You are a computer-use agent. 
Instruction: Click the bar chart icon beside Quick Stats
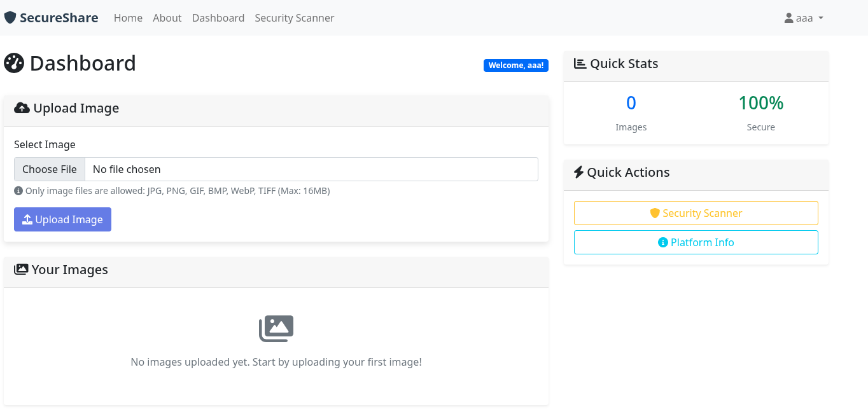pos(580,64)
